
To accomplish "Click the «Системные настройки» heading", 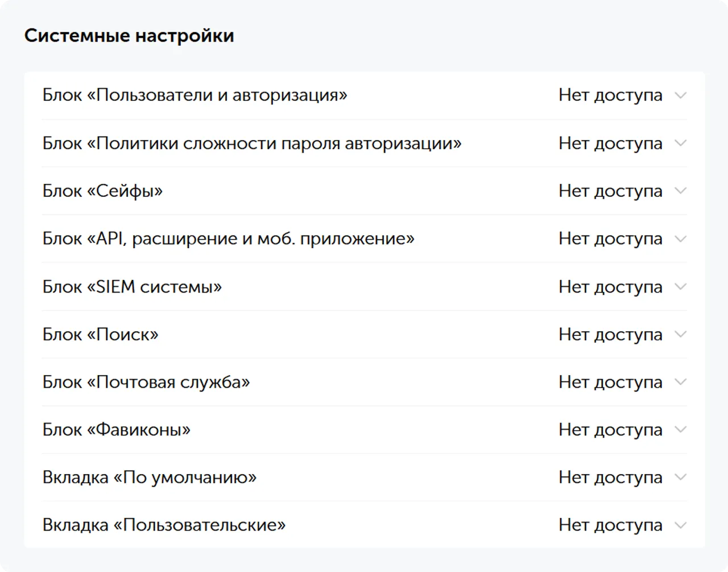I will click(129, 35).
